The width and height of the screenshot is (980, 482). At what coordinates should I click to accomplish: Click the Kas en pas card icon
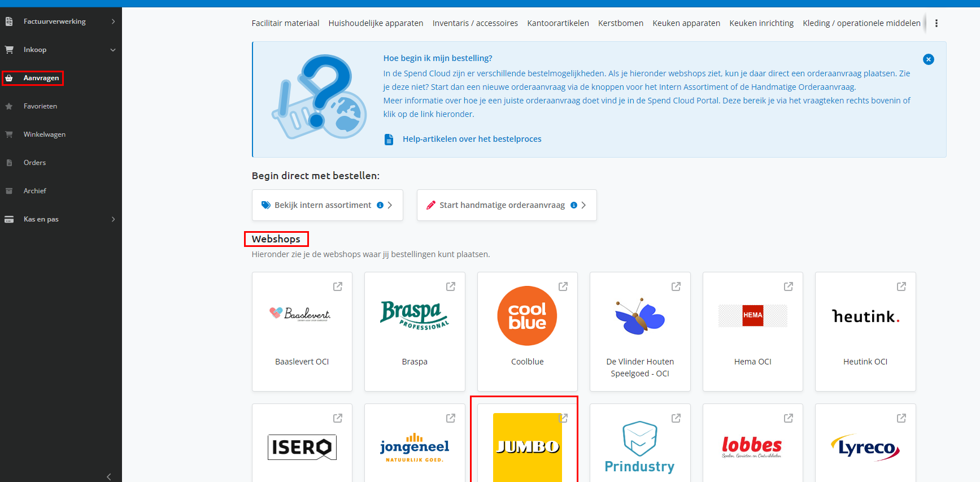(x=9, y=219)
